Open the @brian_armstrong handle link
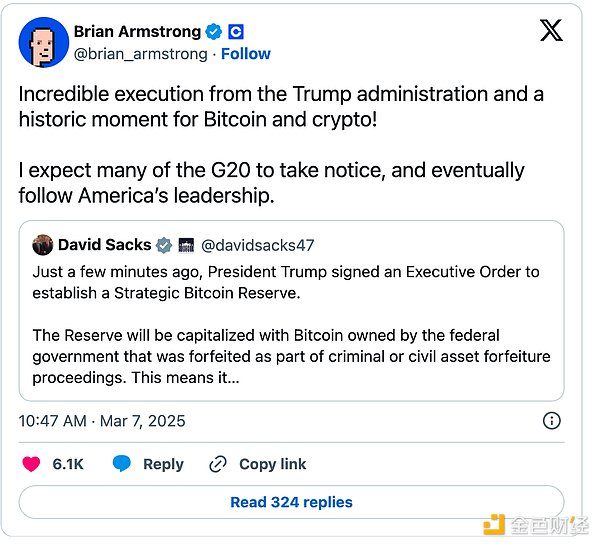The height and width of the screenshot is (546, 600). (x=140, y=54)
